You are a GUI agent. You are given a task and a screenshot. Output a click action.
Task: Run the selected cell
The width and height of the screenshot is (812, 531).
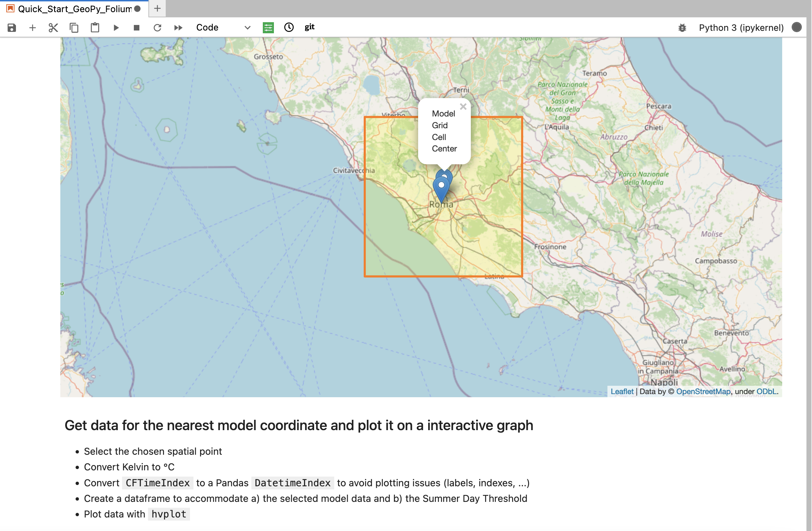click(116, 27)
